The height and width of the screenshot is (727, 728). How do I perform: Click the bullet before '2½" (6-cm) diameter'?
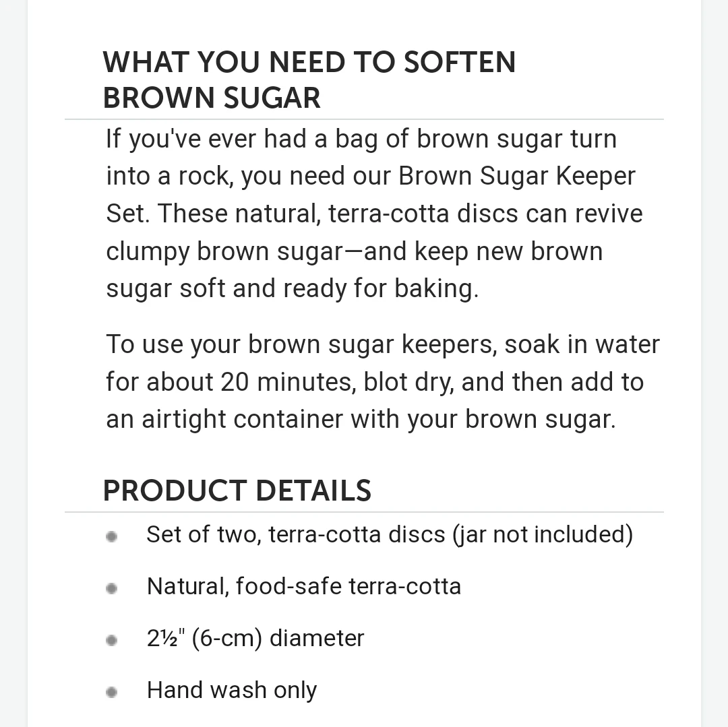[x=111, y=641]
